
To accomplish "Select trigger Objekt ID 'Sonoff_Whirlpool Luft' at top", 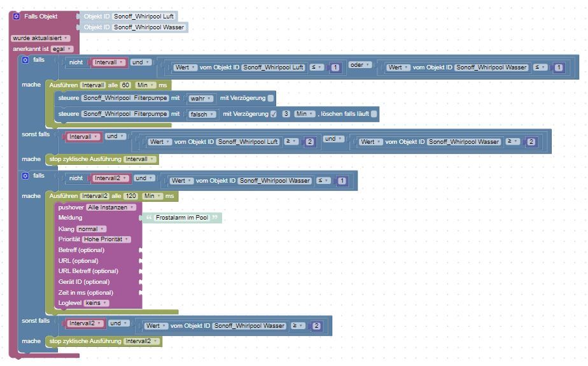I will [144, 17].
